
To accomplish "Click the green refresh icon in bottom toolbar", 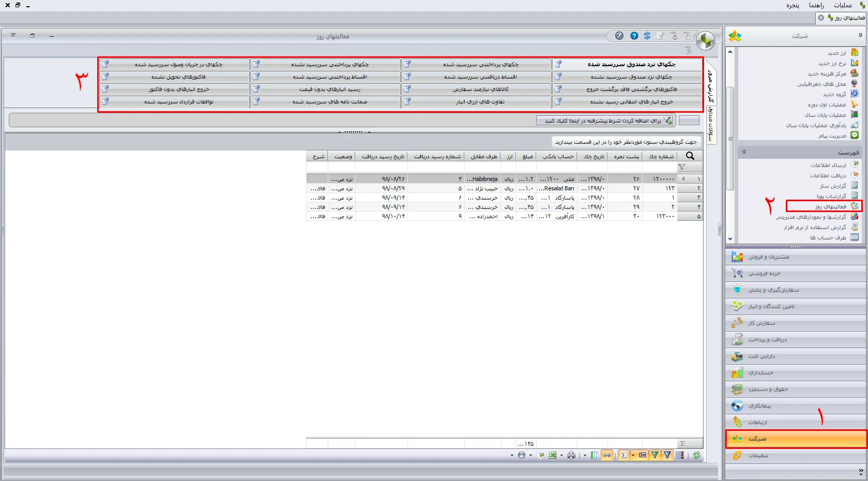I will click(x=697, y=455).
